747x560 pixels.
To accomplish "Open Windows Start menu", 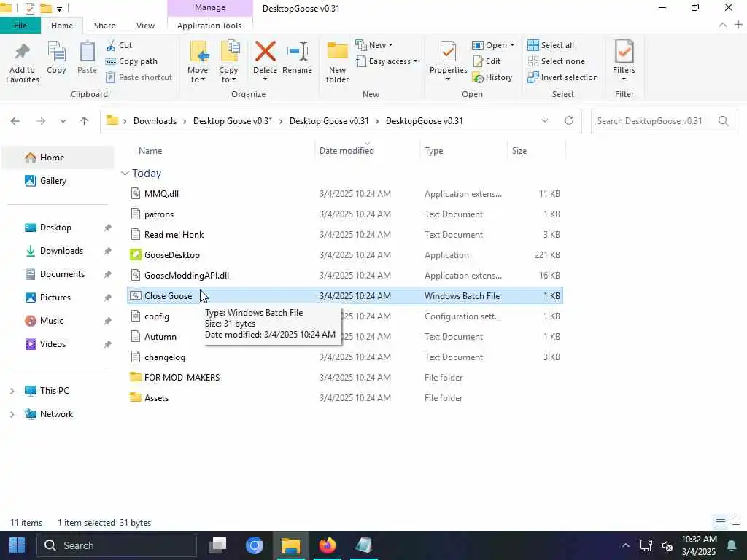I will click(18, 545).
